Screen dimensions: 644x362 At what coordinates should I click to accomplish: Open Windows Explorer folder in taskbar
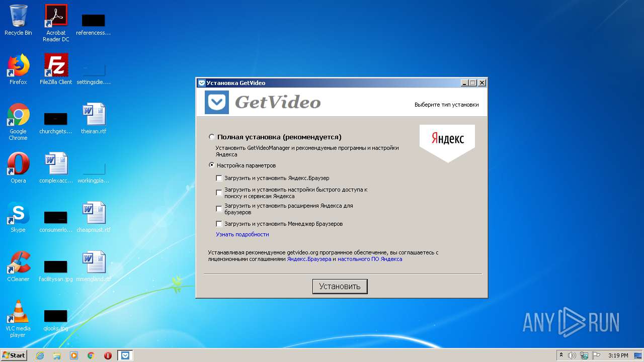pos(57,355)
